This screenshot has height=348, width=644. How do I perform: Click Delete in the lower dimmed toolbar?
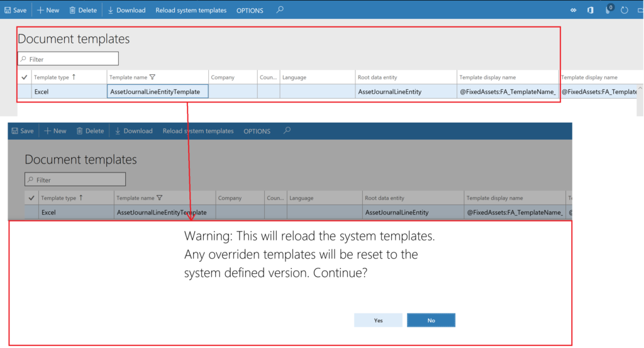90,131
